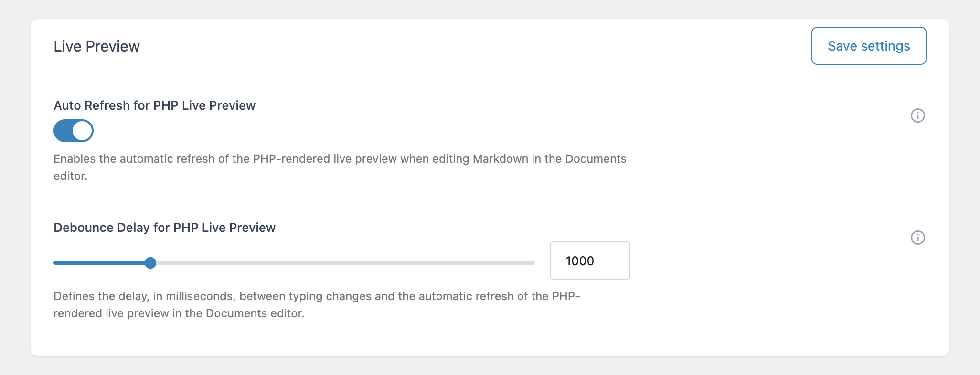Click the Live Preview section heading
The width and height of the screenshot is (980, 375).
96,46
